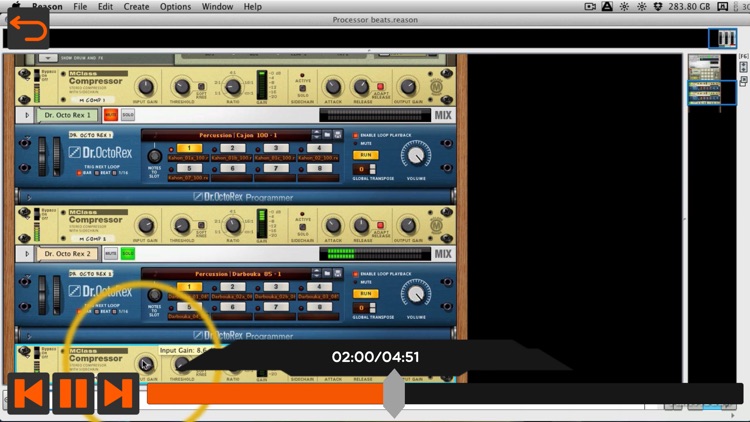Open the Options menu
The height and width of the screenshot is (422, 750).
175,7
